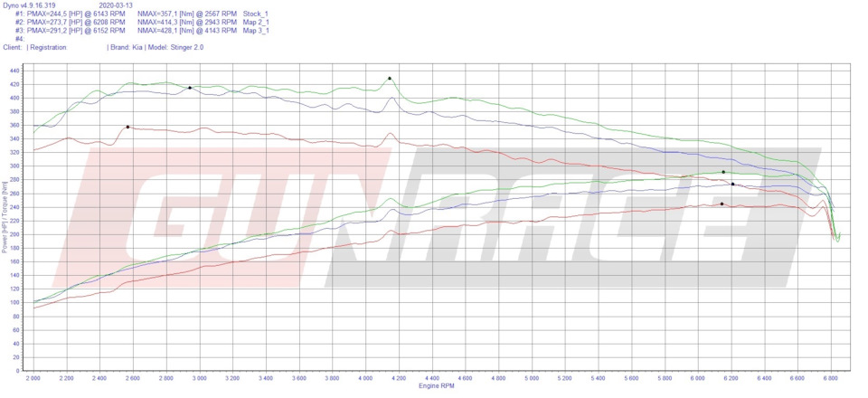
Task: Click the 440 label on the vertical axis
Action: (14, 71)
